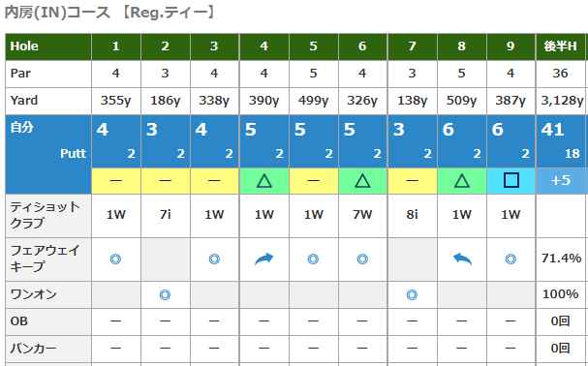
Task: Click the triangle bogey symbol under hole 8
Action: pyautogui.click(x=462, y=181)
